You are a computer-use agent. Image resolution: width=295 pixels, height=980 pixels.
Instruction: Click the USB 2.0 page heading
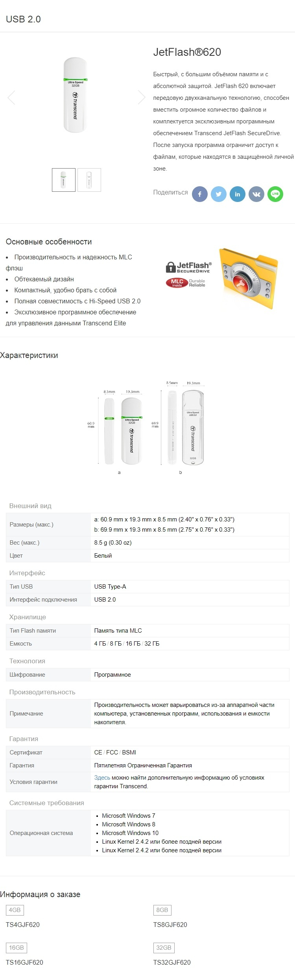click(x=23, y=19)
